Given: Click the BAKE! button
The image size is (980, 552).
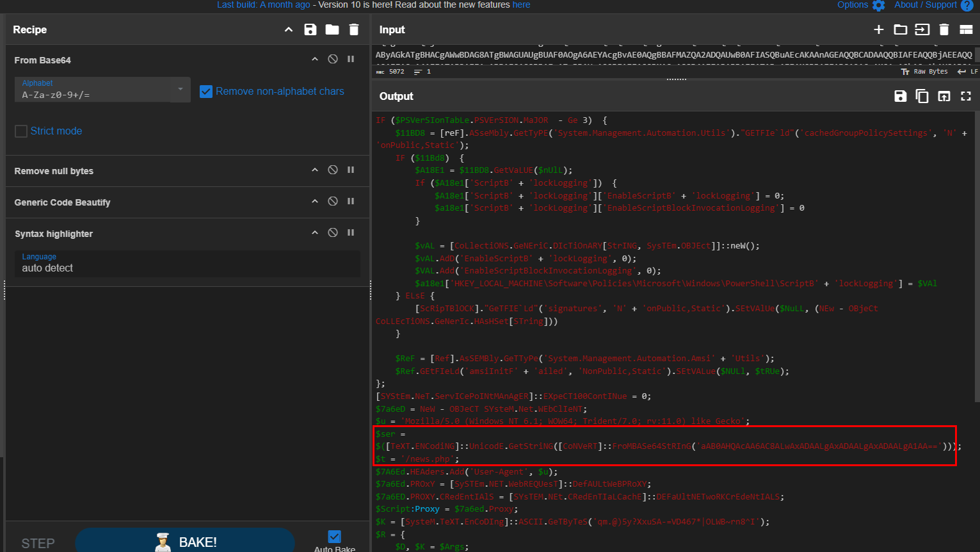Looking at the screenshot, I should point(185,541).
